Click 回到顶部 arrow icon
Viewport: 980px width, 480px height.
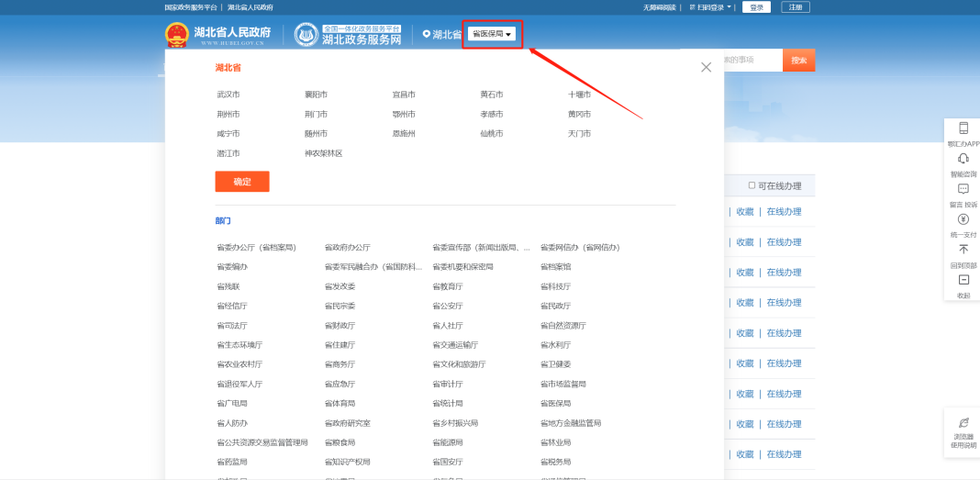point(963,250)
